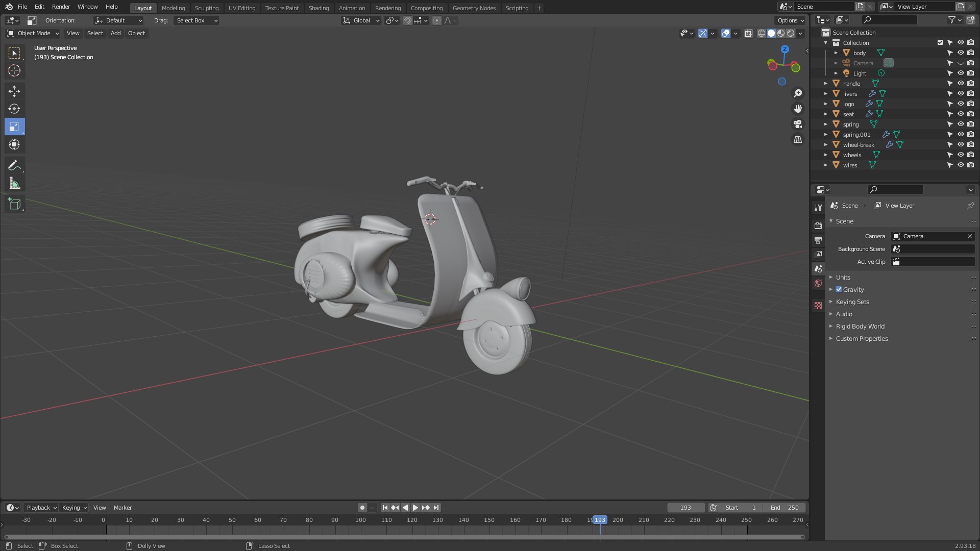Screen dimensions: 980x551
Task: Click the zoom view magnifier icon
Action: pyautogui.click(x=798, y=93)
